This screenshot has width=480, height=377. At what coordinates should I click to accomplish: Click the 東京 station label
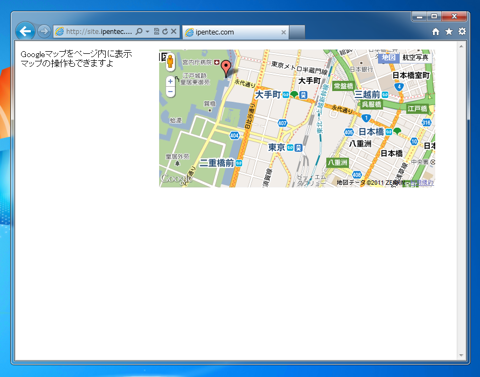click(x=277, y=147)
